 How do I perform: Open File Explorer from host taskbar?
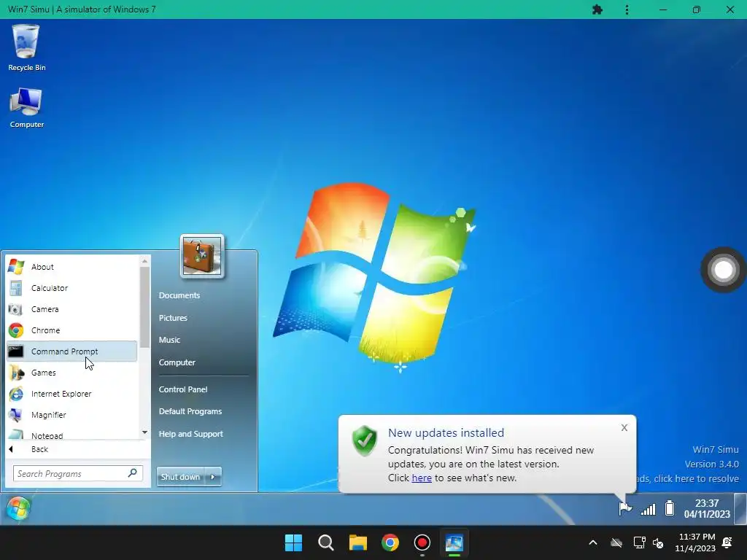click(x=357, y=542)
